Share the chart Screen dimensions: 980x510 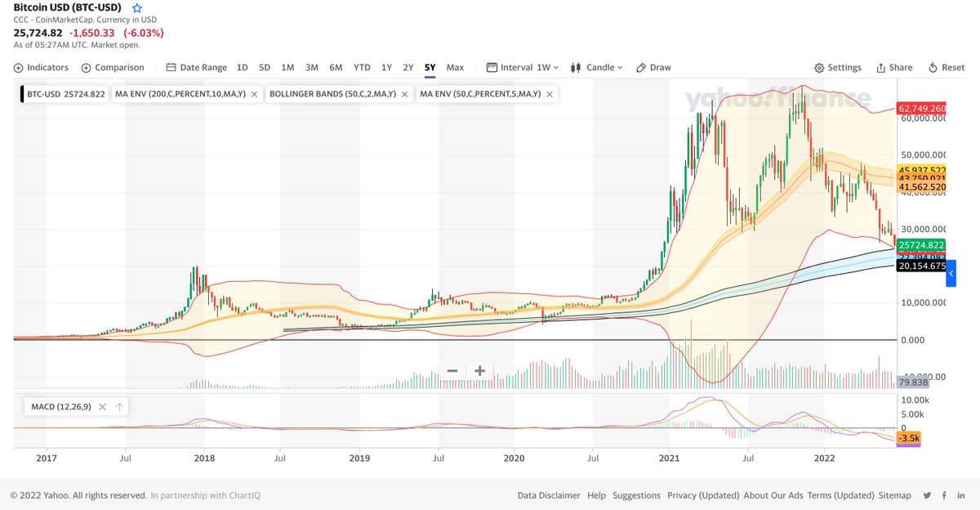click(x=894, y=68)
